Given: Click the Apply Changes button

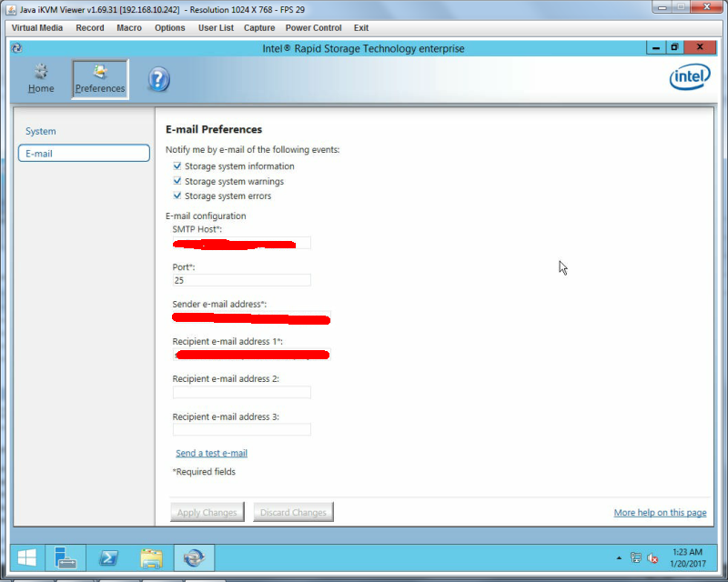Looking at the screenshot, I should (x=207, y=512).
